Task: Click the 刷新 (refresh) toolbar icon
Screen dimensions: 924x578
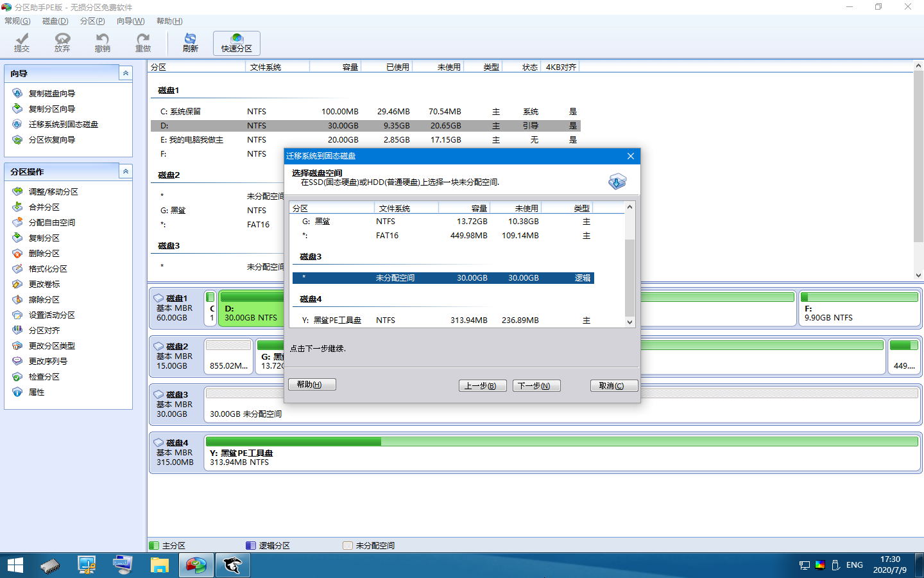Action: pos(191,43)
